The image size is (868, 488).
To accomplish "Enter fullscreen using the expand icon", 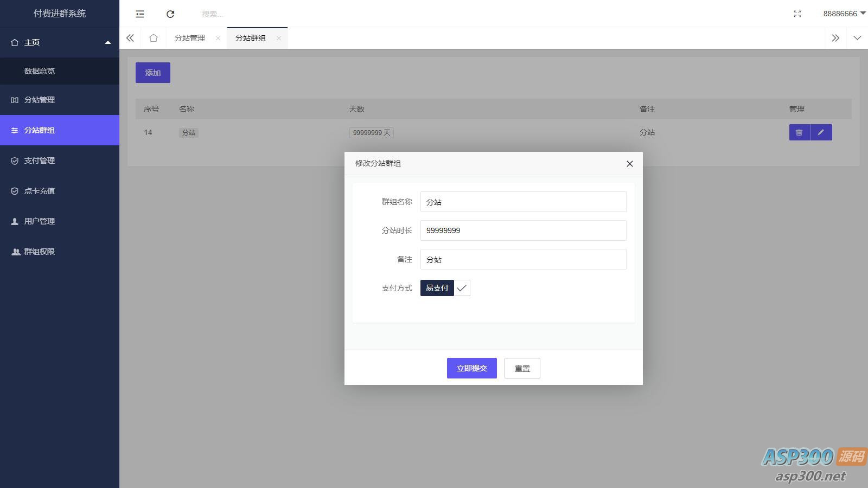I will click(x=797, y=14).
